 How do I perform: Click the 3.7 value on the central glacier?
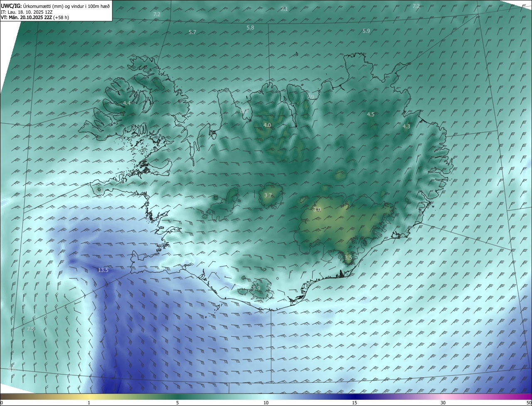coord(268,195)
